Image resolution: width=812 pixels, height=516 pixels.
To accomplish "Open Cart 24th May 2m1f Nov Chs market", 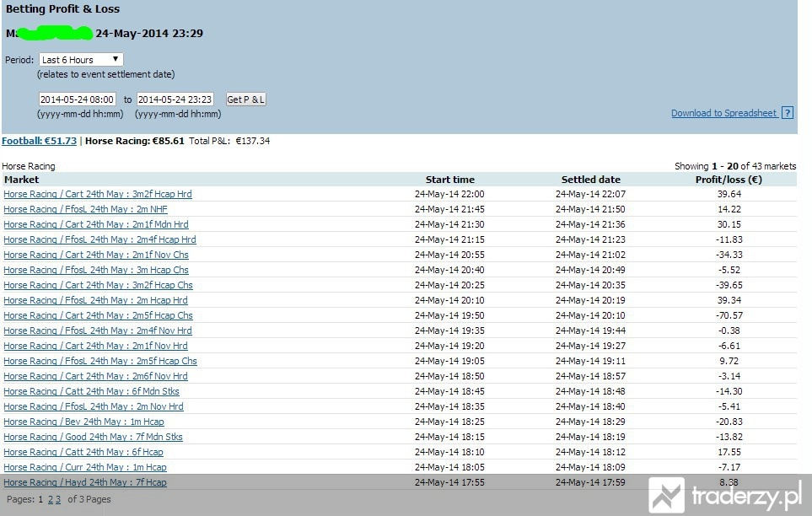I will tap(96, 255).
